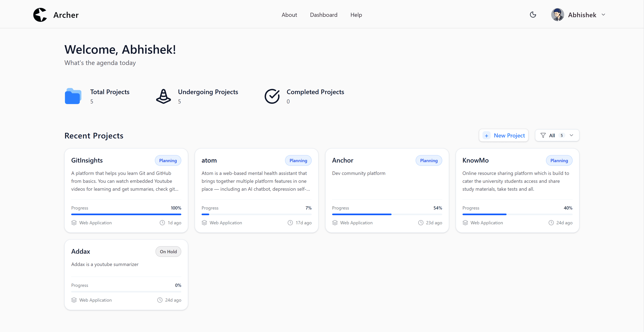Viewport: 644px width, 332px height.
Task: Click the 40% progress value on KnowMo
Action: point(568,208)
